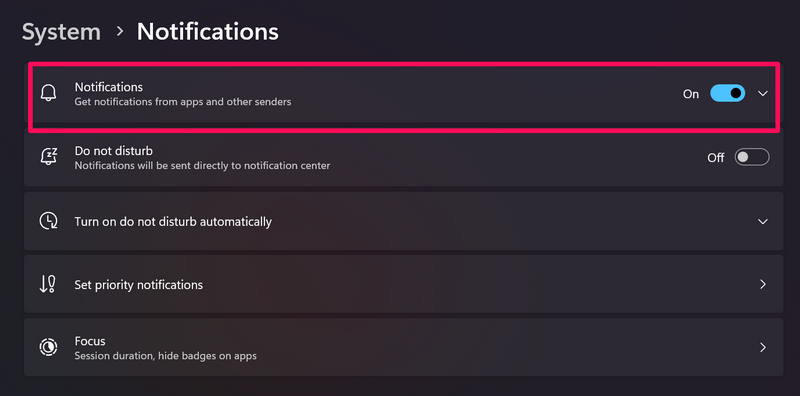Expand the Notifications section chevron

[x=763, y=93]
